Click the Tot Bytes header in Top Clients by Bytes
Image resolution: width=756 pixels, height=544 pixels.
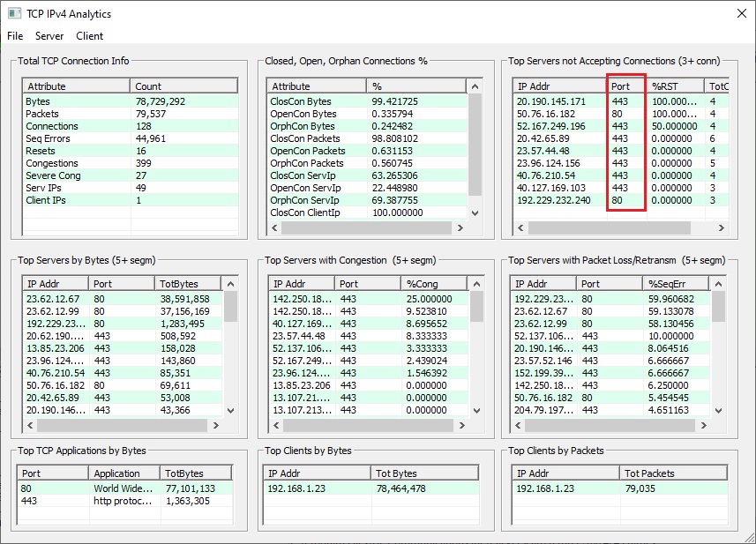425,473
